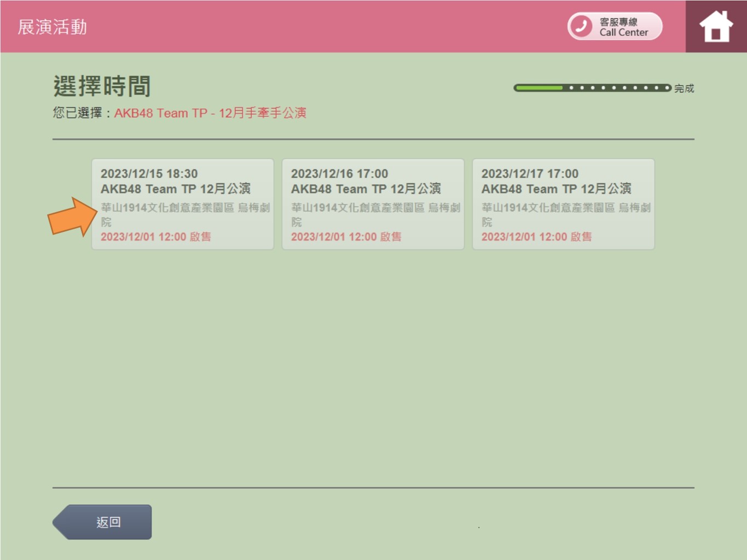Click the 您已選擇 label text
Image resolution: width=747 pixels, height=560 pixels.
pyautogui.click(x=78, y=113)
